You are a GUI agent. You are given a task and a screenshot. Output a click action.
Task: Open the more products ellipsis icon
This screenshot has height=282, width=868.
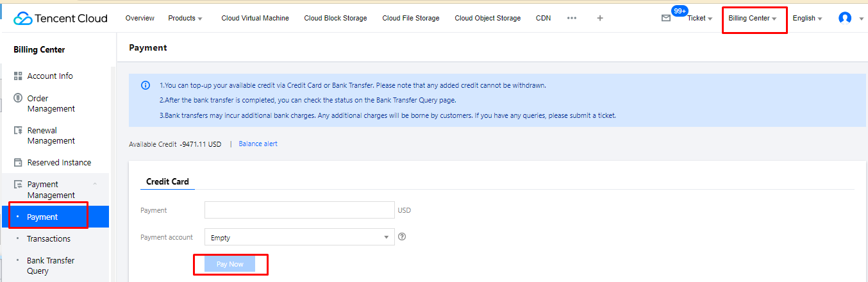pos(572,18)
